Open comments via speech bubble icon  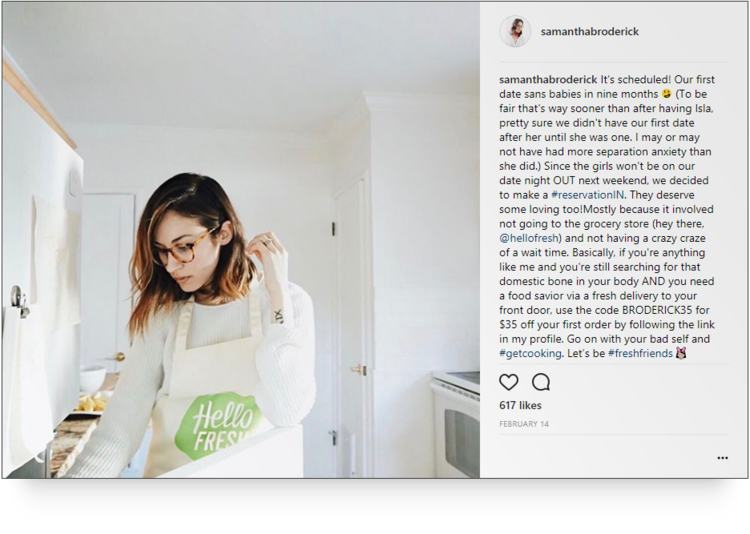pos(541,382)
